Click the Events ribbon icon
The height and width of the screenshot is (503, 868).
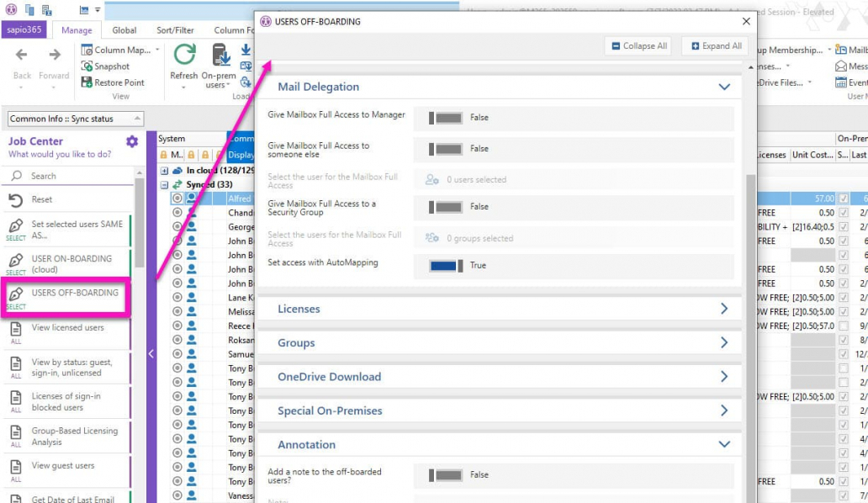point(841,82)
